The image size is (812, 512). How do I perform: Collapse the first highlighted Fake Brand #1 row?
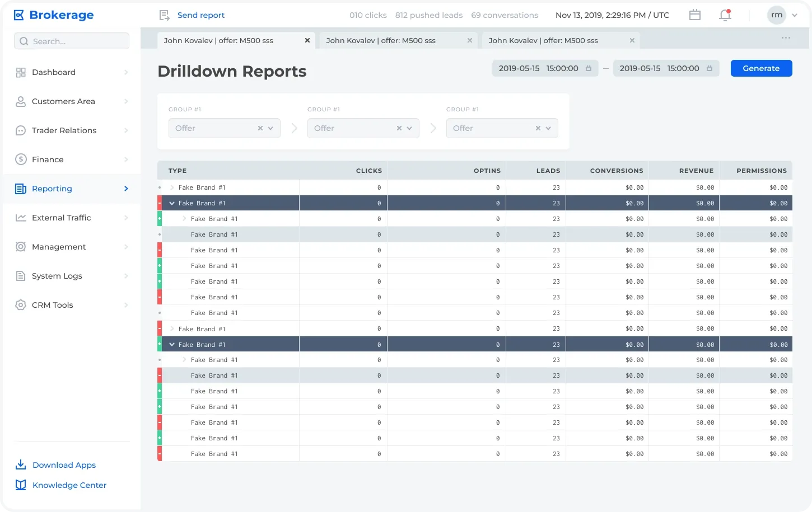[172, 203]
